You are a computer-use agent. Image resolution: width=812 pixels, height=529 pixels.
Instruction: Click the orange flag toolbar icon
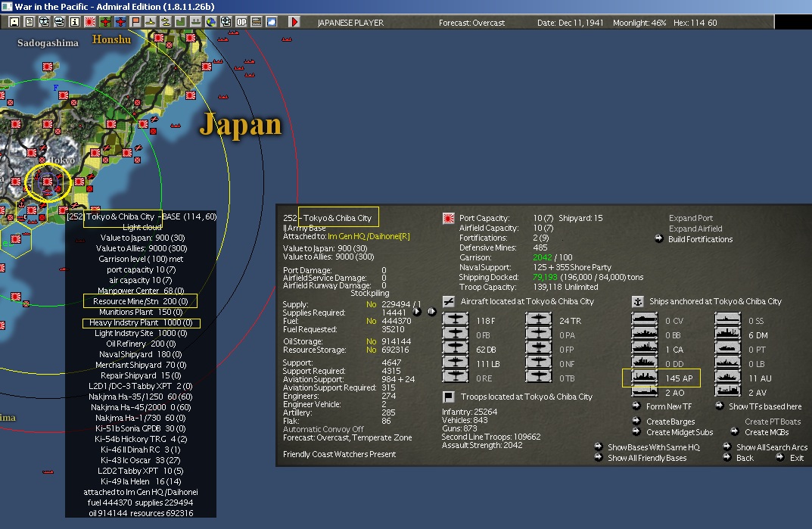pos(135,22)
